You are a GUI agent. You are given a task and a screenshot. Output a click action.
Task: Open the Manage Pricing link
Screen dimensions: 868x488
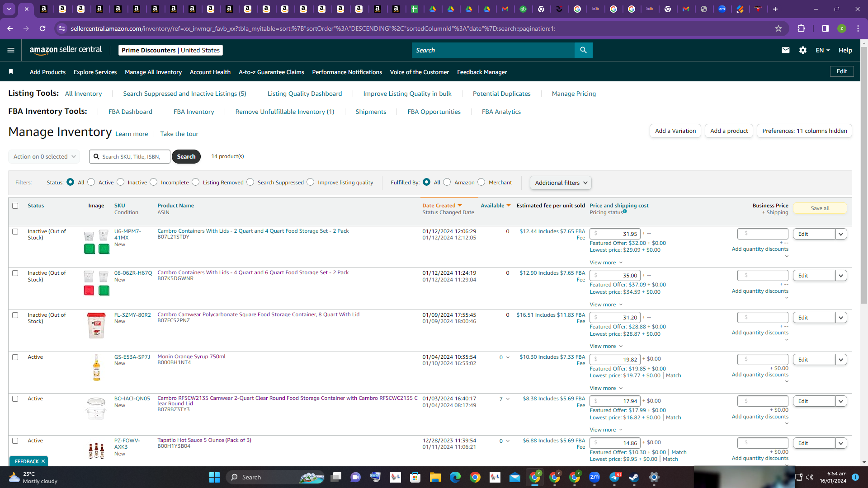pos(574,94)
